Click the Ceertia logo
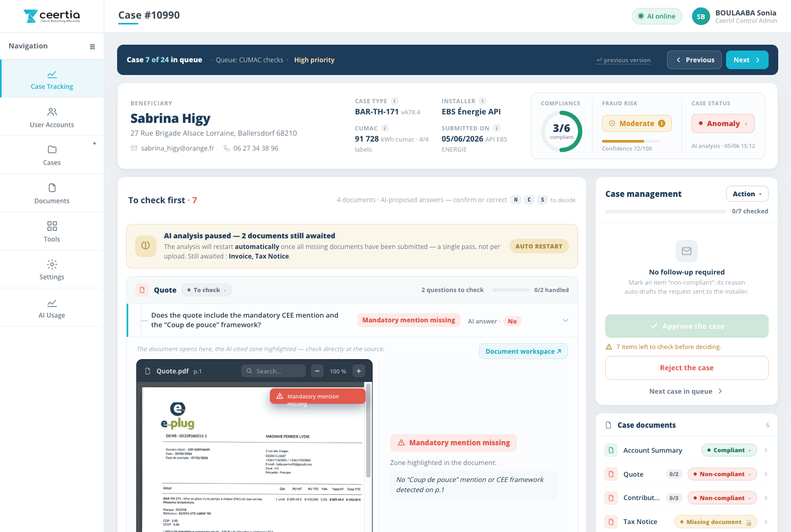The width and height of the screenshot is (791, 532). tap(52, 16)
